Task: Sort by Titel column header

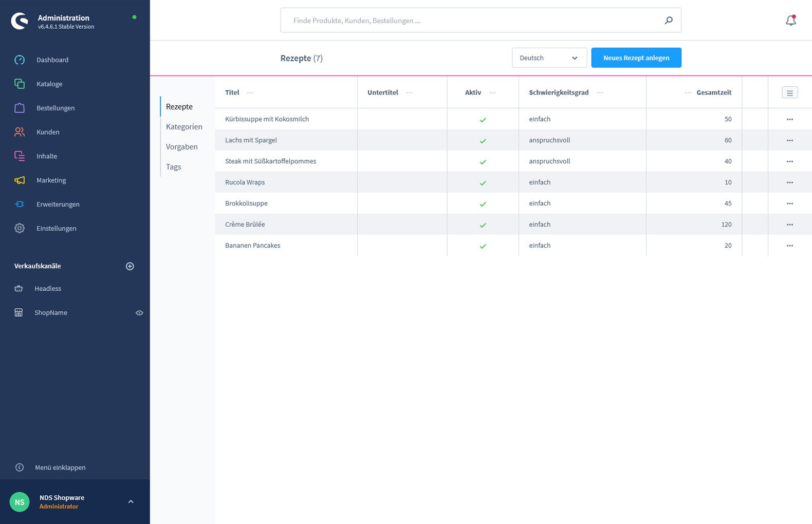Action: (x=232, y=92)
